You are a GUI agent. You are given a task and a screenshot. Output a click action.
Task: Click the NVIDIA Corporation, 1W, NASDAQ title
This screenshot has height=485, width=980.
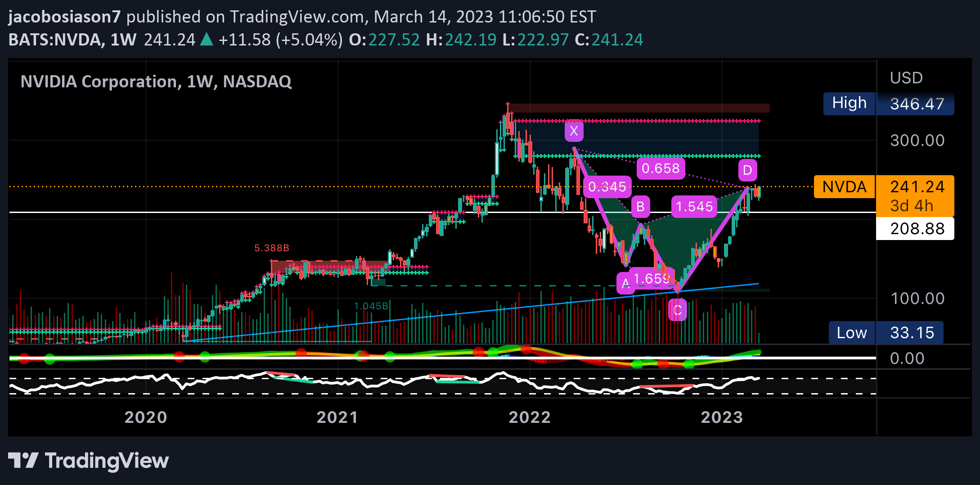156,82
